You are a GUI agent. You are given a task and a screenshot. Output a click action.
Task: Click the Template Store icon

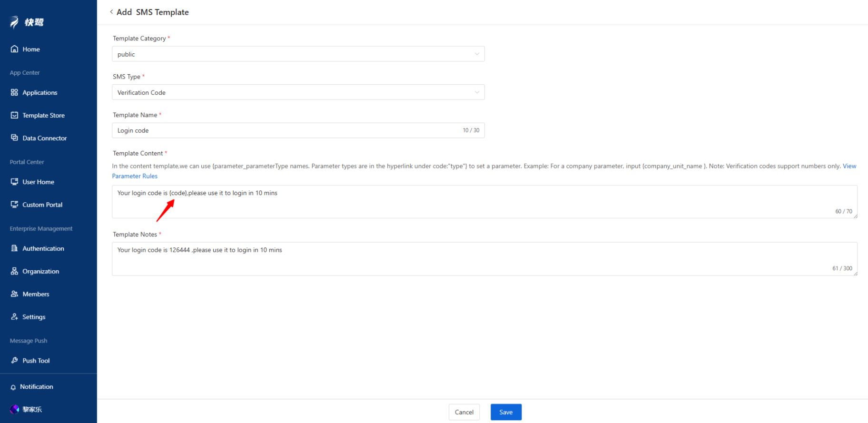[14, 115]
